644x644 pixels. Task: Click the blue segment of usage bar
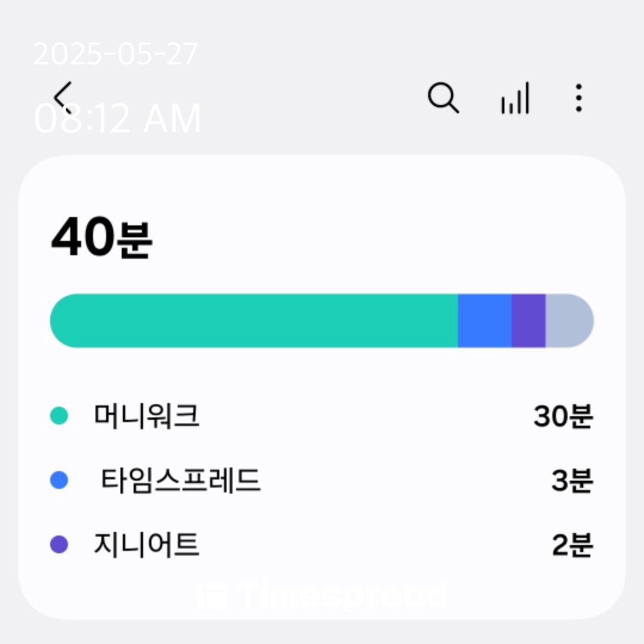(x=485, y=320)
